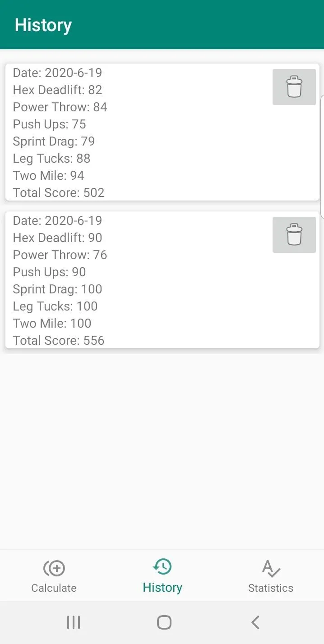Screen dimensions: 324x644
Task: Tap the History title in the header
Action: tap(43, 25)
